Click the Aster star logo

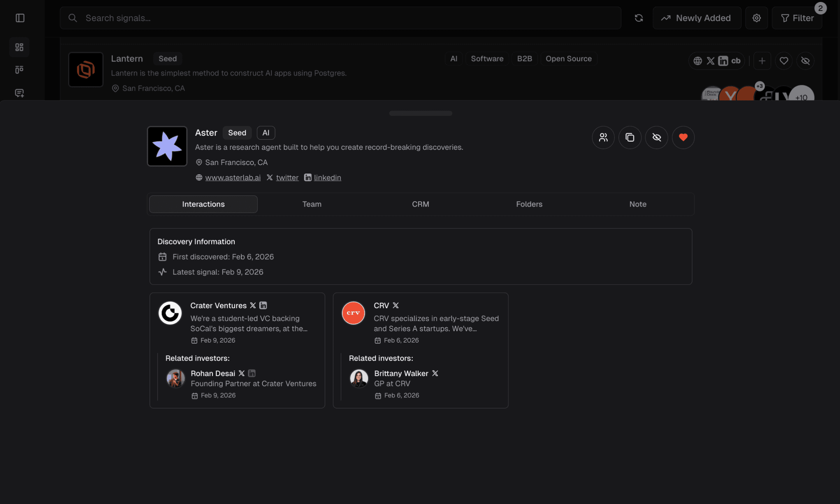pyautogui.click(x=167, y=146)
